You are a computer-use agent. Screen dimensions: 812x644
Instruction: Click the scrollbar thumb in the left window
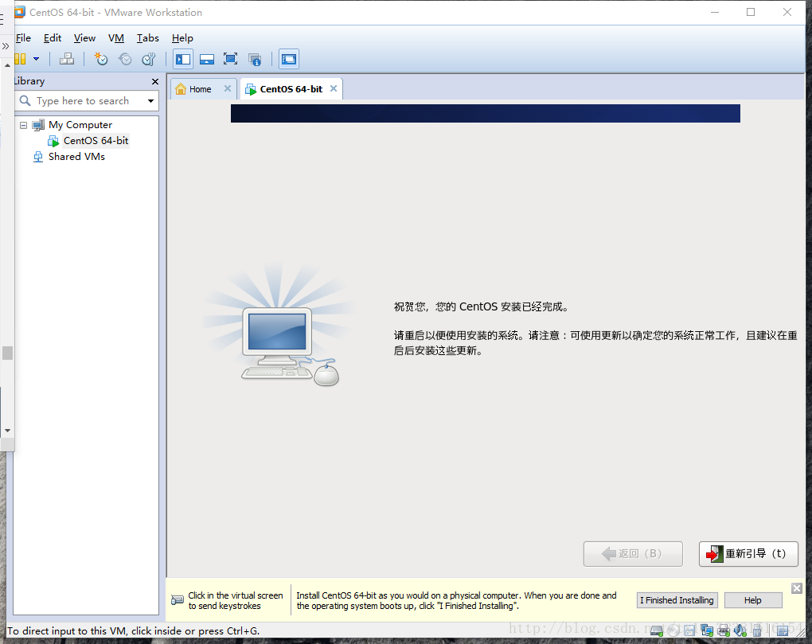pos(7,353)
